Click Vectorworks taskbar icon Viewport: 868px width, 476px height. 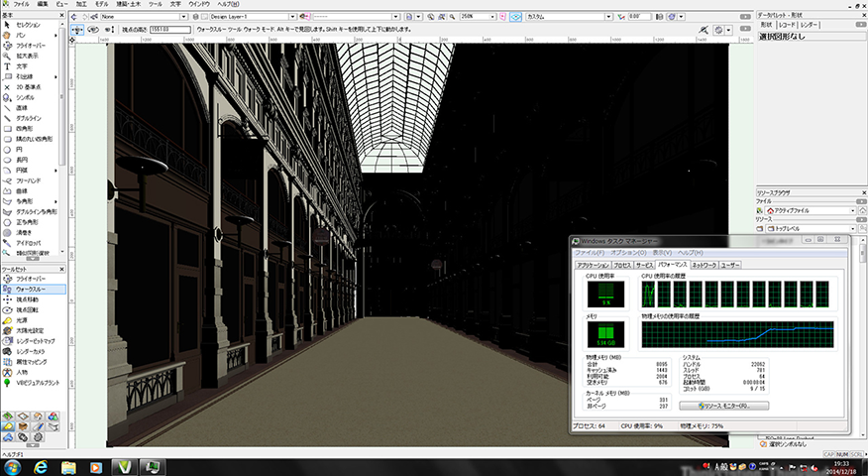[x=124, y=467]
